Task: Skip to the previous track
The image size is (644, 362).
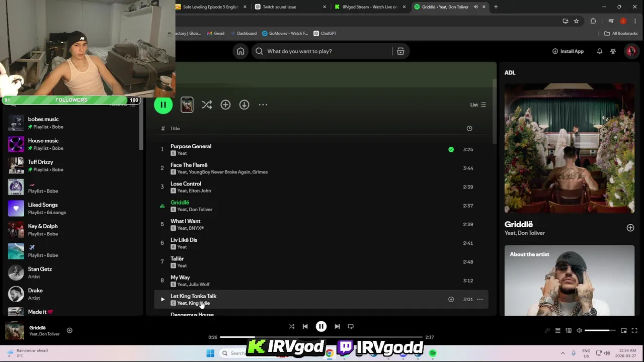Action: (x=305, y=326)
